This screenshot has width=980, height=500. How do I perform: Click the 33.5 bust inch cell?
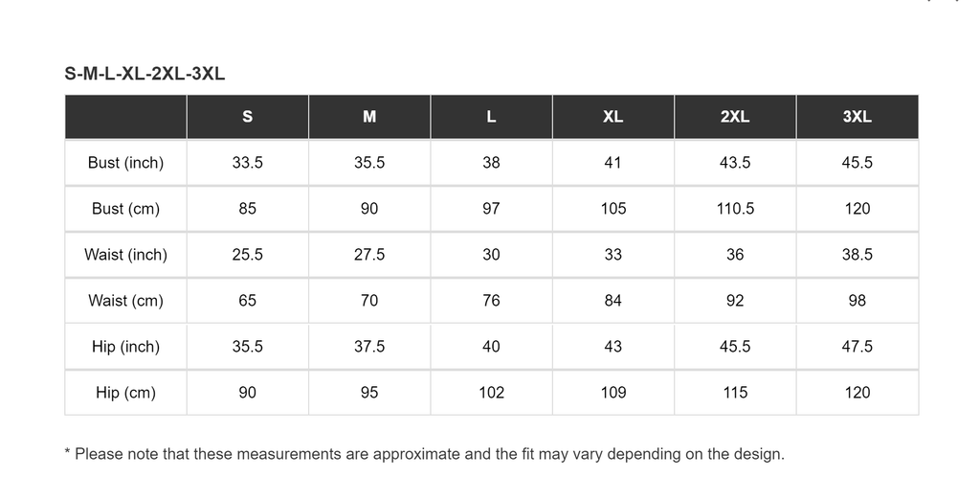point(248,163)
